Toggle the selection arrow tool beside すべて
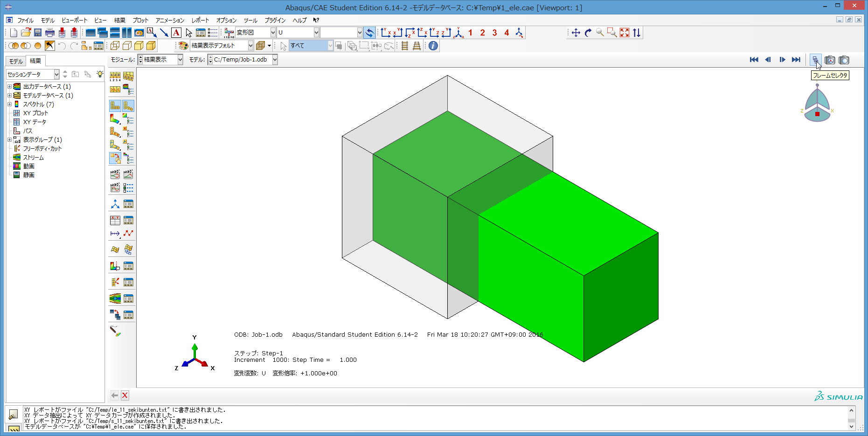The image size is (868, 436). point(283,46)
